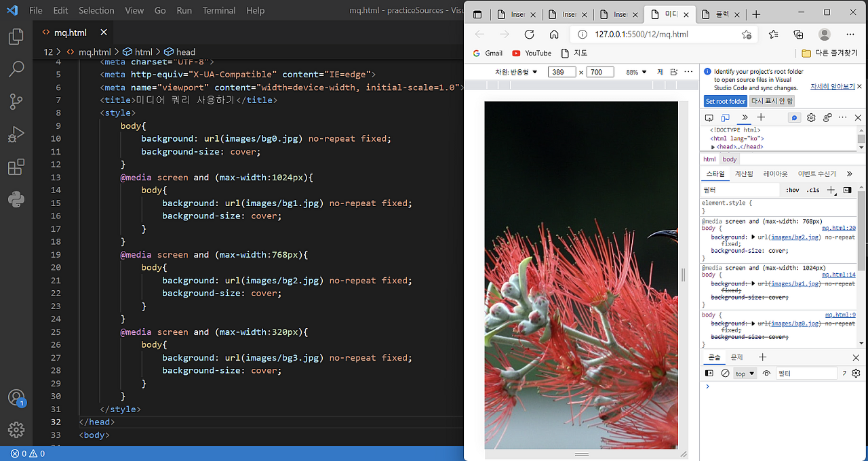
Task: View site information for 127.0.0.1
Action: point(582,35)
